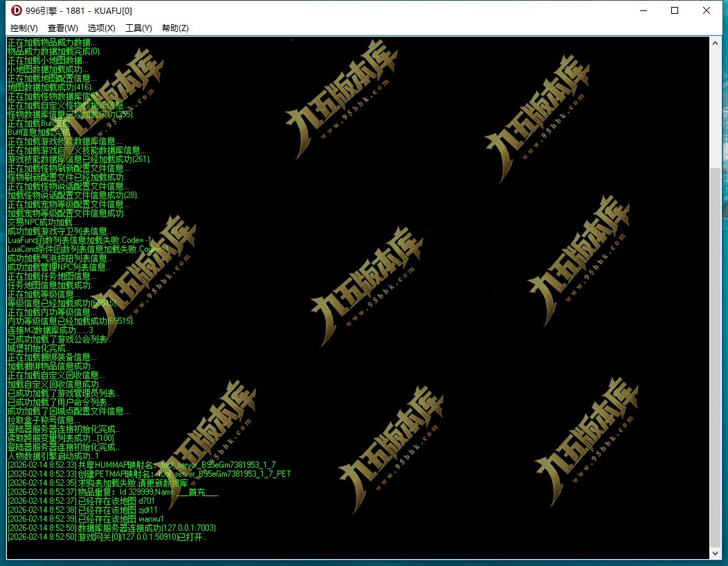Open the 工具(Y) menu
728x566 pixels.
coord(138,28)
